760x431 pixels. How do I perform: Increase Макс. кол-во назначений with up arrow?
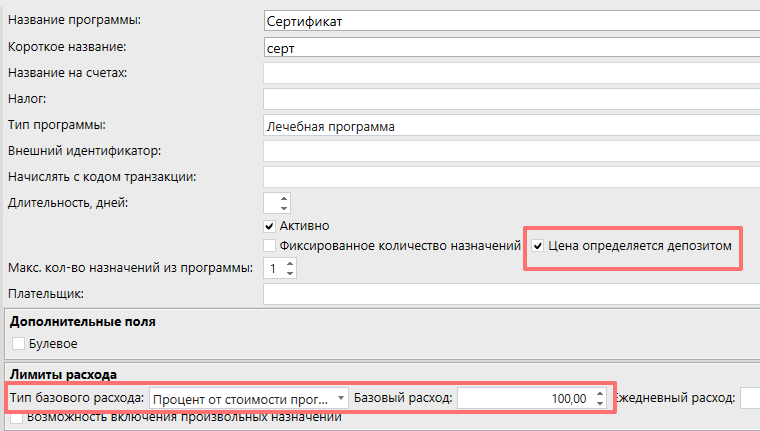(x=290, y=263)
